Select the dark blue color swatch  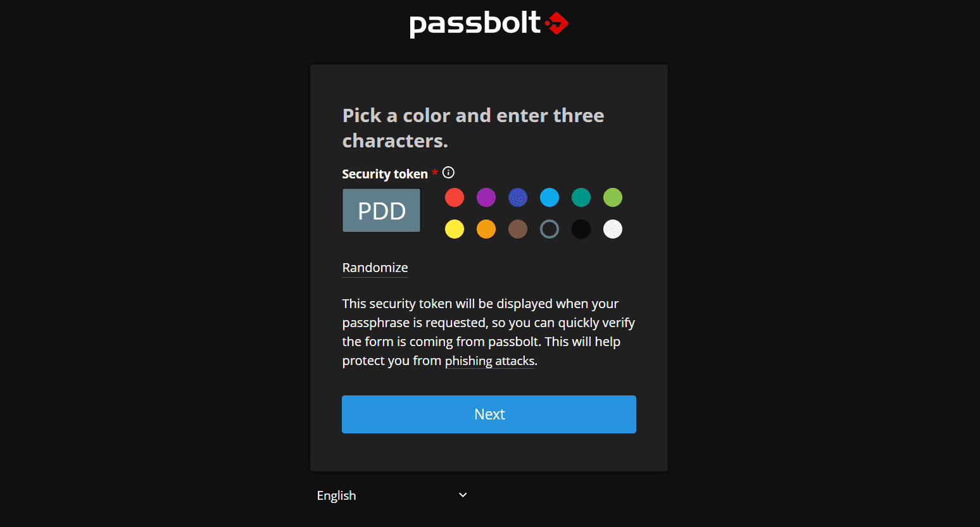(x=518, y=197)
